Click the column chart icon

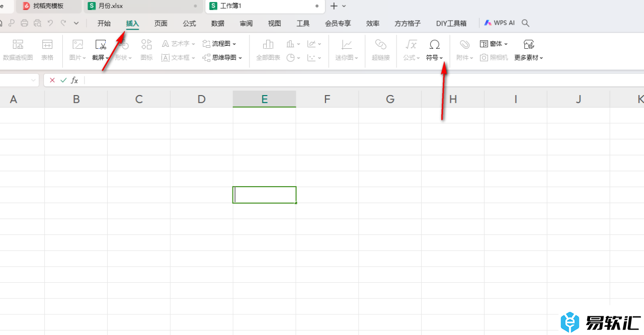pyautogui.click(x=290, y=44)
